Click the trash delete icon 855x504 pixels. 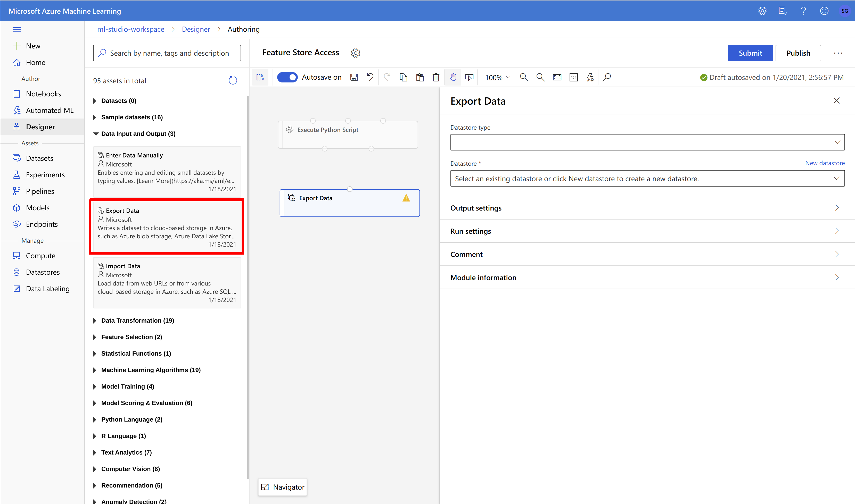[436, 78]
